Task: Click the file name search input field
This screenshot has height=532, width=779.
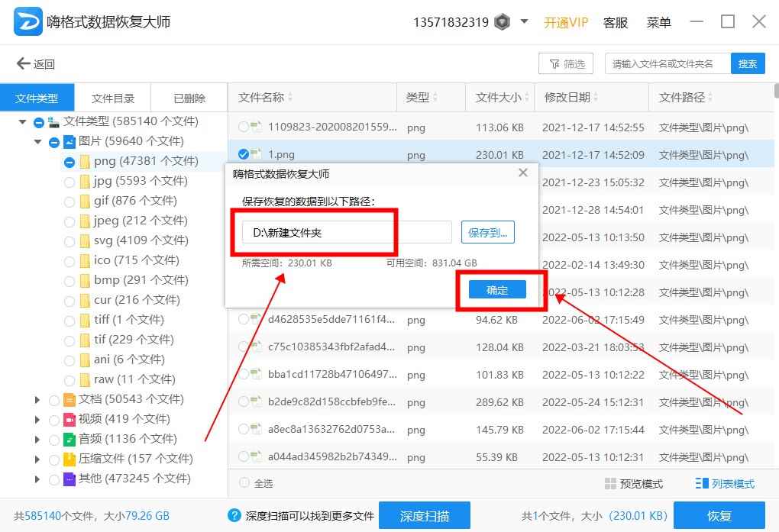Action: pyautogui.click(x=667, y=64)
